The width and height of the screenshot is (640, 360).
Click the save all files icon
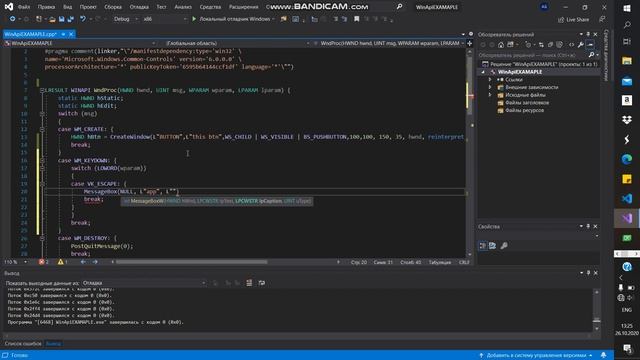71,19
